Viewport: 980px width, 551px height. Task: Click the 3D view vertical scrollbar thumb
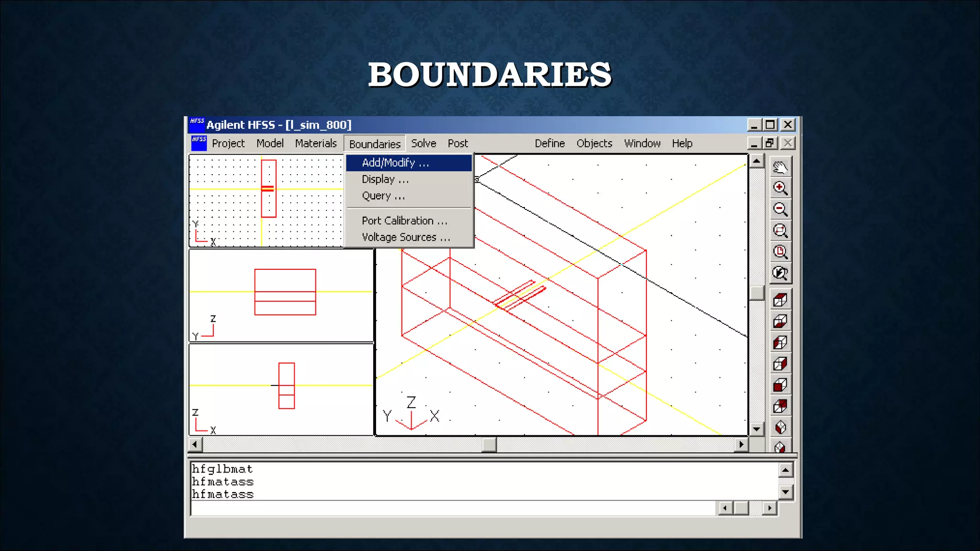coord(757,293)
